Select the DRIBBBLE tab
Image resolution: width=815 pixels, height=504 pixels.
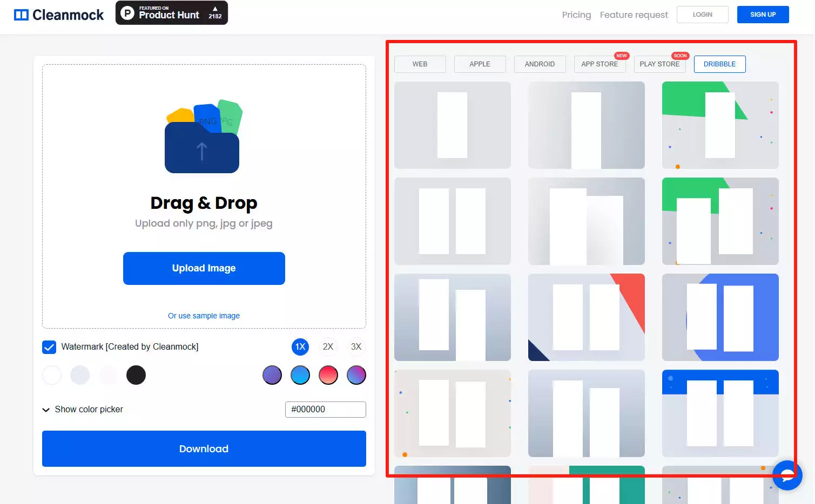tap(720, 64)
